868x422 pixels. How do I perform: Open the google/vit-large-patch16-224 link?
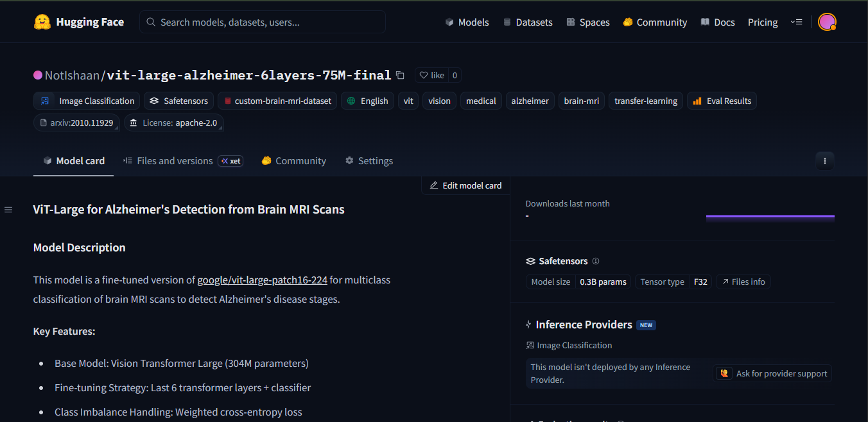[x=263, y=280]
